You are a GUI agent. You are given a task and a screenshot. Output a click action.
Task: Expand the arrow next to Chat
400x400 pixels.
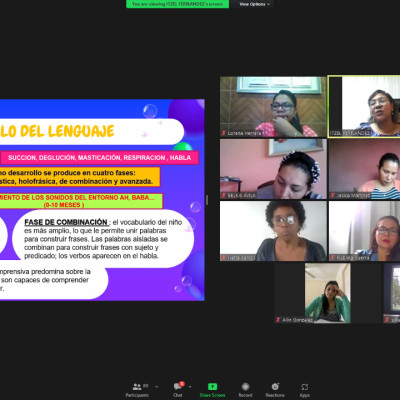pyautogui.click(x=190, y=387)
